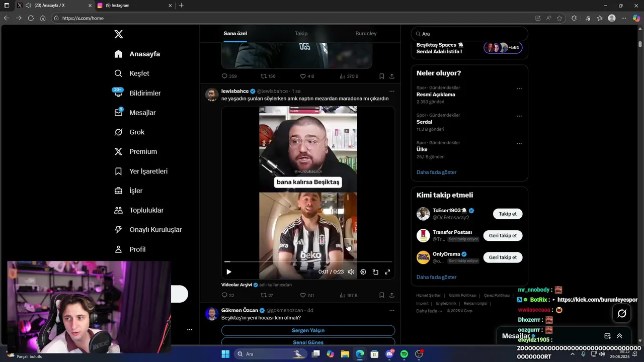This screenshot has width=644, height=362.
Task: Open Keşfet from the sidebar
Action: (x=132, y=73)
